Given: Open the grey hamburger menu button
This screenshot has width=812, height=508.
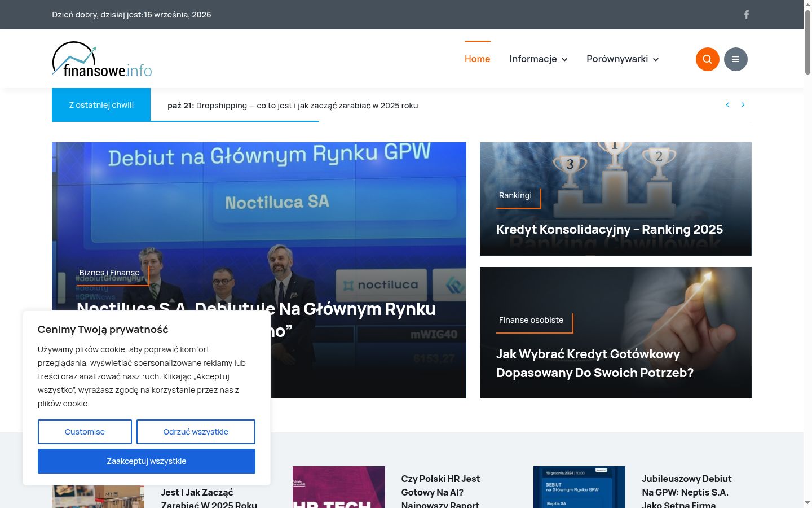Looking at the screenshot, I should pos(735,59).
